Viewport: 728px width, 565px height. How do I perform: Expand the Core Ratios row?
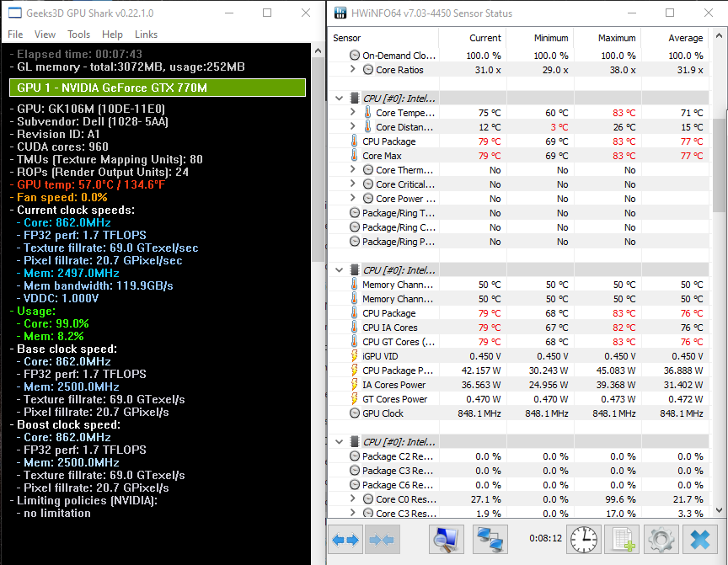click(352, 69)
